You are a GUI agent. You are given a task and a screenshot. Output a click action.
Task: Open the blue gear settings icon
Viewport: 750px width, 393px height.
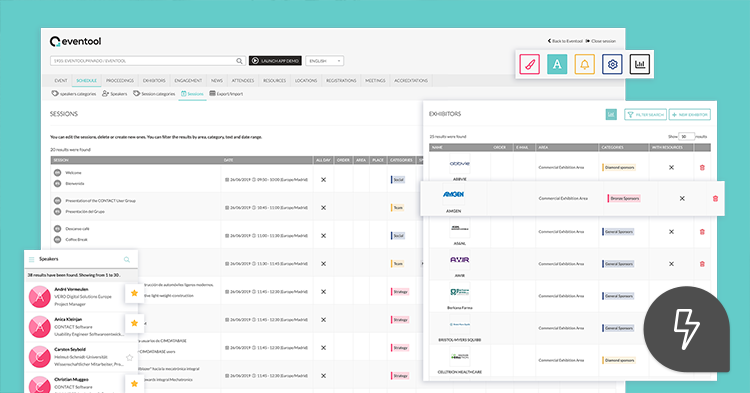[x=612, y=64]
